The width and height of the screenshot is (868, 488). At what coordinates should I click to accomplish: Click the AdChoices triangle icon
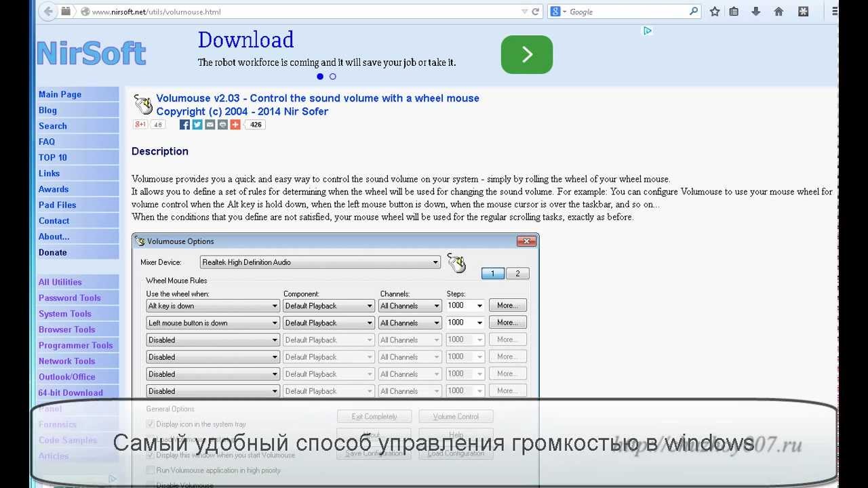tap(648, 30)
